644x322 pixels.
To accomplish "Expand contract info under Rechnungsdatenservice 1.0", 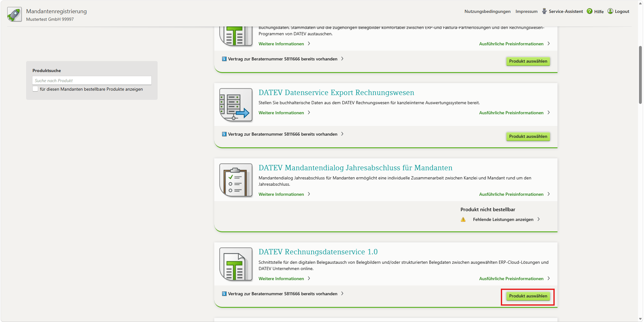I will [283, 294].
